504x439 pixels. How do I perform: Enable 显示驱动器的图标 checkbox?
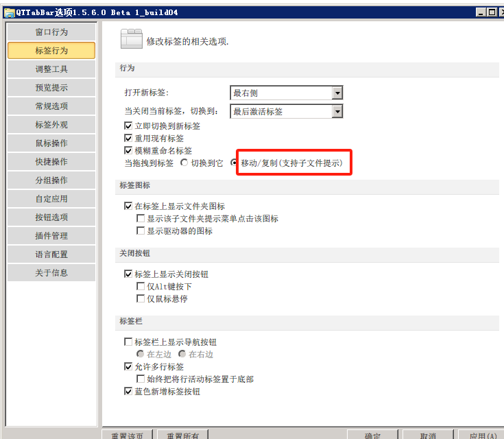[141, 230]
